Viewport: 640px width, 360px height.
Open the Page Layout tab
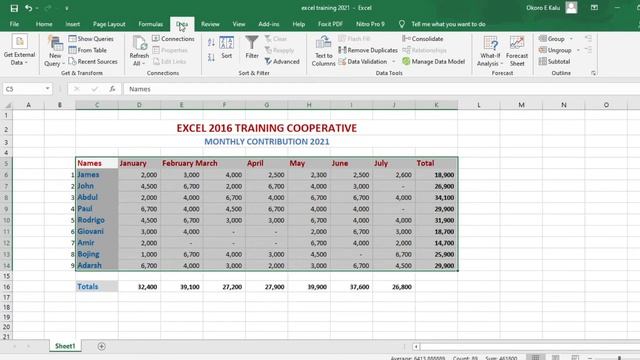[x=109, y=24]
